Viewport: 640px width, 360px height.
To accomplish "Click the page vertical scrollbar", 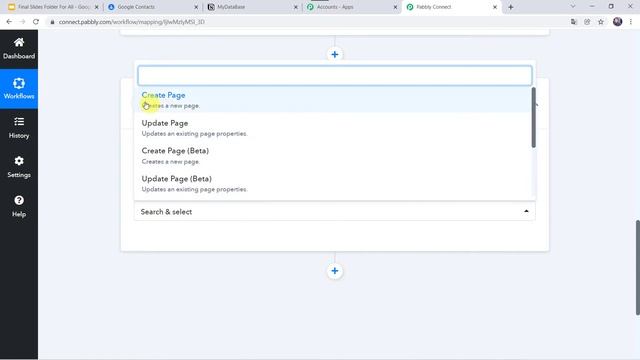I will (638, 267).
